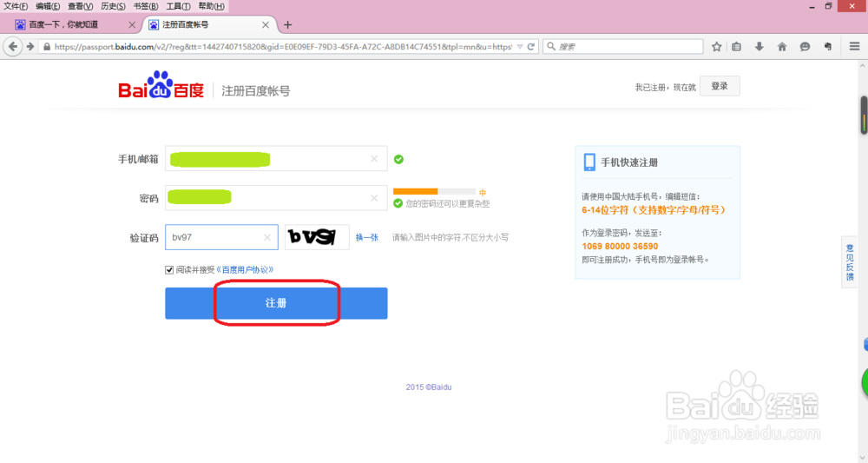This screenshot has width=868, height=463.
Task: Click the browser search box
Action: [622, 47]
